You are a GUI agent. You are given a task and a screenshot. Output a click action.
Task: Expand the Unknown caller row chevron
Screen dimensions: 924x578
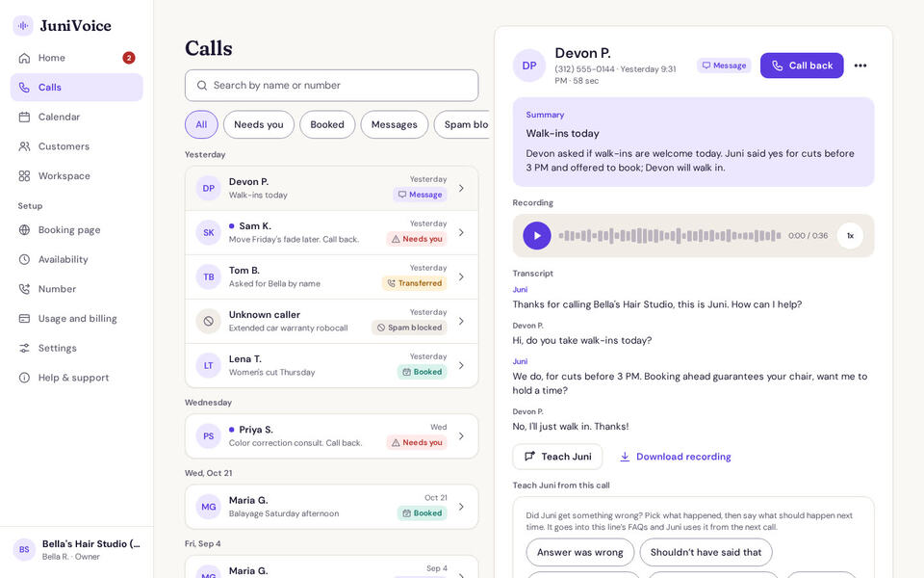[461, 321]
